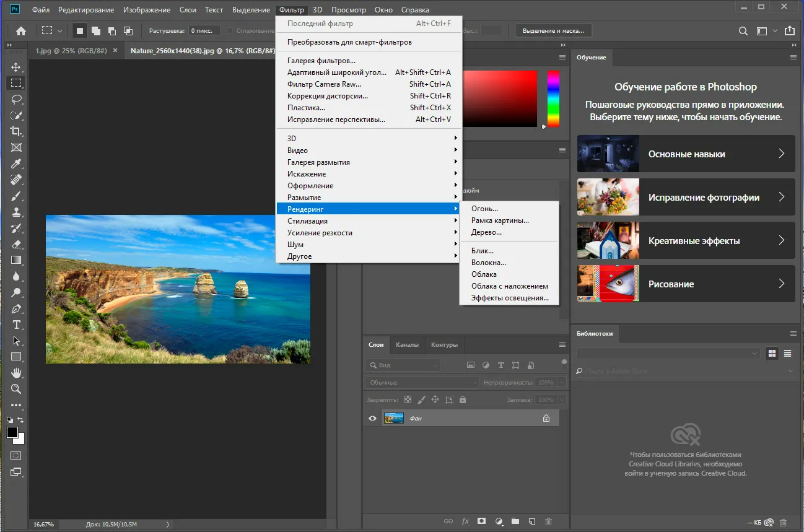
Task: Click the delete layer trash icon
Action: click(x=548, y=522)
